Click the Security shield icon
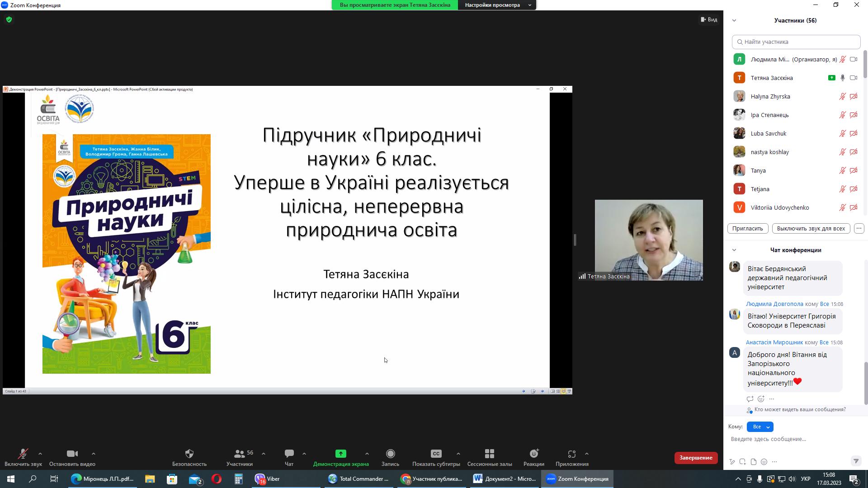 [189, 454]
